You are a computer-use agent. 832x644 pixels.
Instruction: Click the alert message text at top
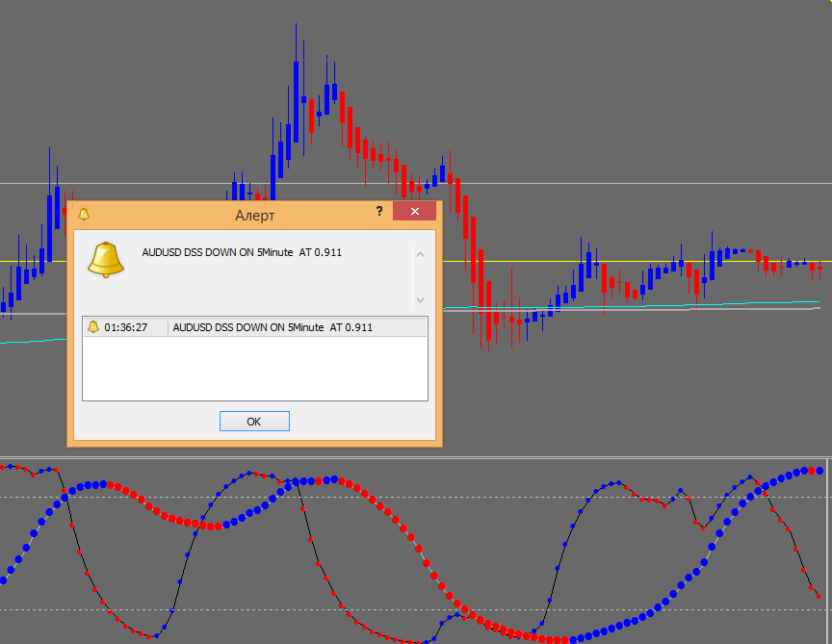pyautogui.click(x=242, y=252)
